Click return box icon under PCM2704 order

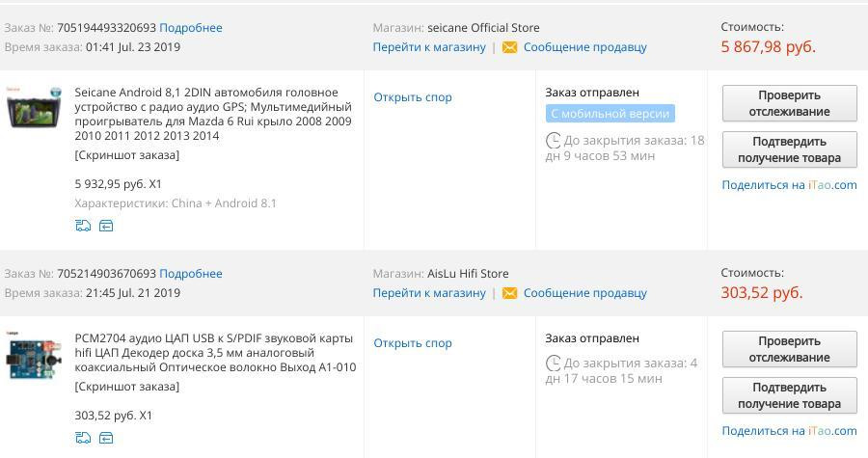coord(106,438)
